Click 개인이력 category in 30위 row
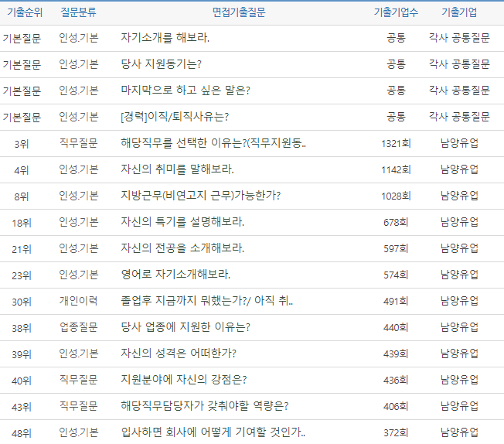The height and width of the screenshot is (444, 504). [78, 301]
